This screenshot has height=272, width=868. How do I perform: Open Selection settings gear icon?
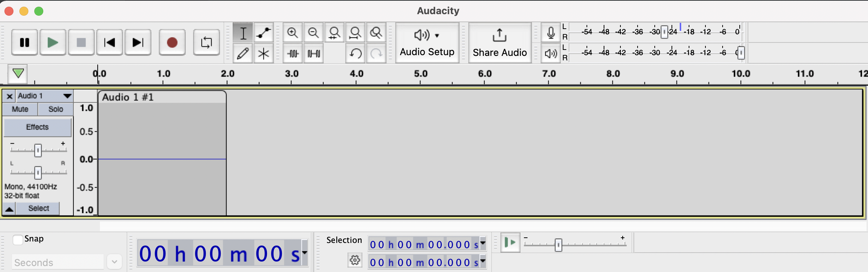pos(355,260)
